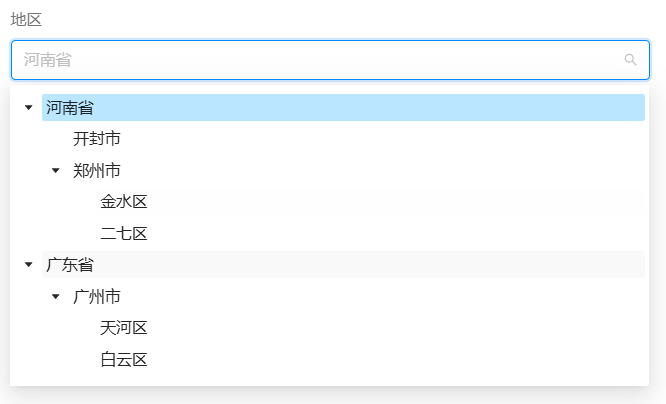The height and width of the screenshot is (404, 666).
Task: Select 河南省 in the tree
Action: (70, 107)
